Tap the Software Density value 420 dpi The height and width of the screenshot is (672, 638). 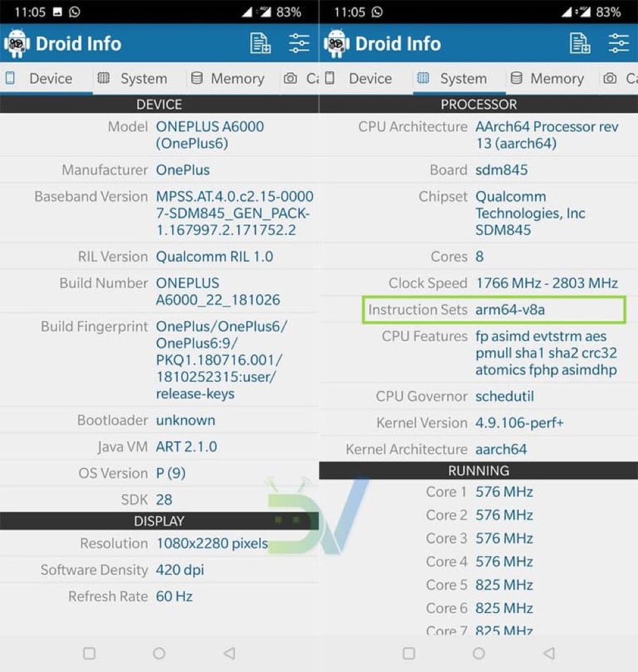click(x=180, y=570)
